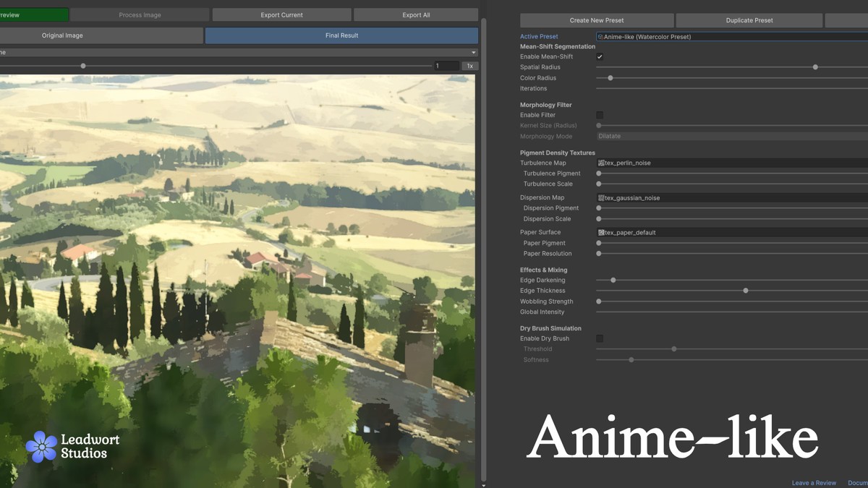Click the Iterations slider track
Screen dimensions: 868x488
(x=732, y=88)
